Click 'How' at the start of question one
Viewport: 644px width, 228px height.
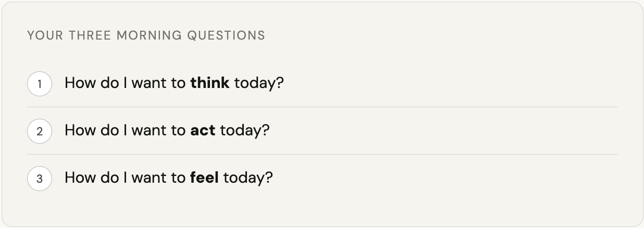pyautogui.click(x=78, y=83)
